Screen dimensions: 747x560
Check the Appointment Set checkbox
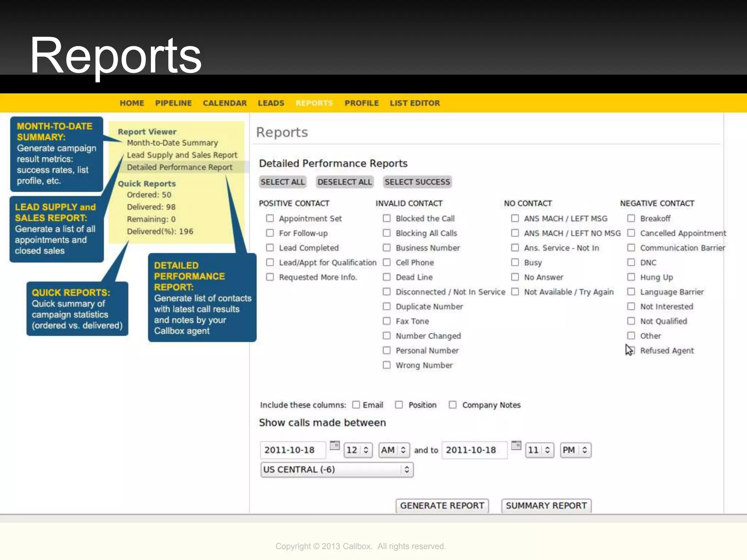tap(270, 218)
